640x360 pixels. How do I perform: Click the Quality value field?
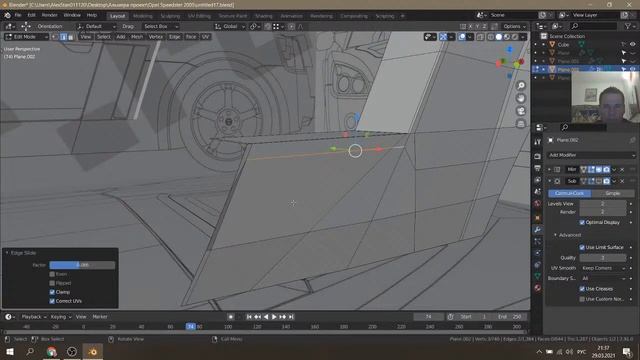tap(602, 258)
